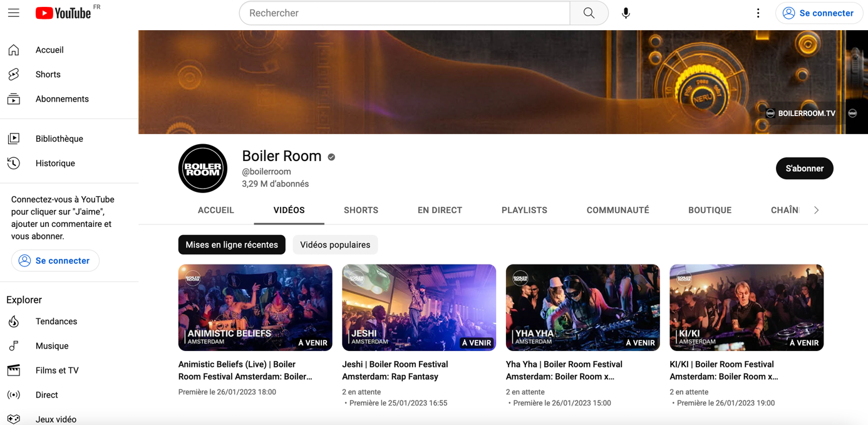Click Se connecter in the top bar
The height and width of the screenshot is (425, 868).
click(819, 13)
